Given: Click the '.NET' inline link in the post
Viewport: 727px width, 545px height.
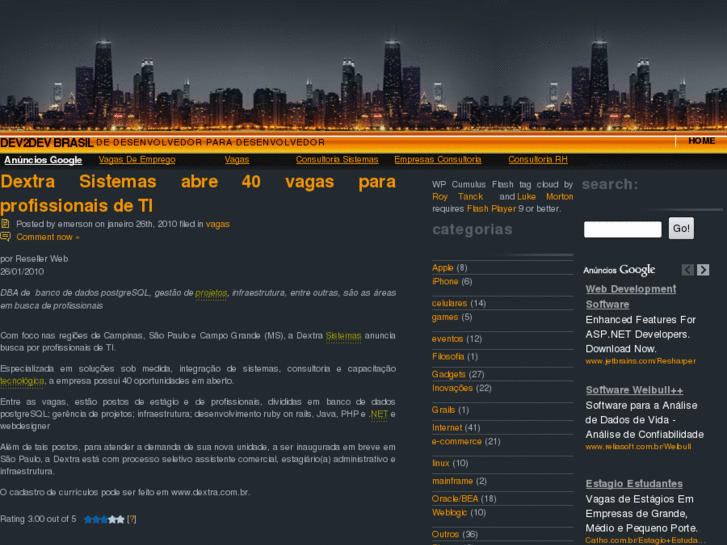Looking at the screenshot, I should click(379, 414).
